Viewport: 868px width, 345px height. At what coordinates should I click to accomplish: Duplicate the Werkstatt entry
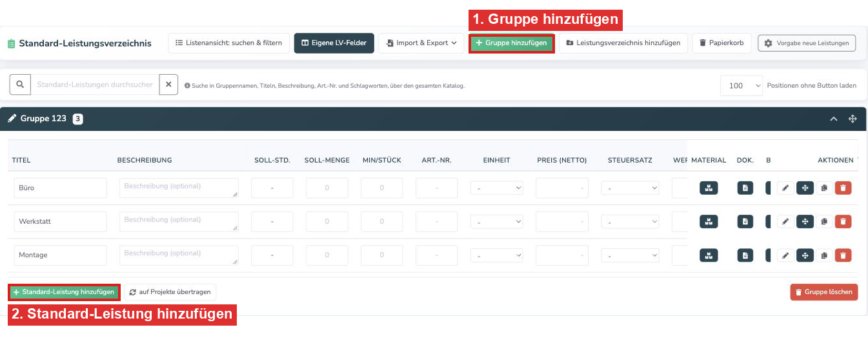click(824, 221)
